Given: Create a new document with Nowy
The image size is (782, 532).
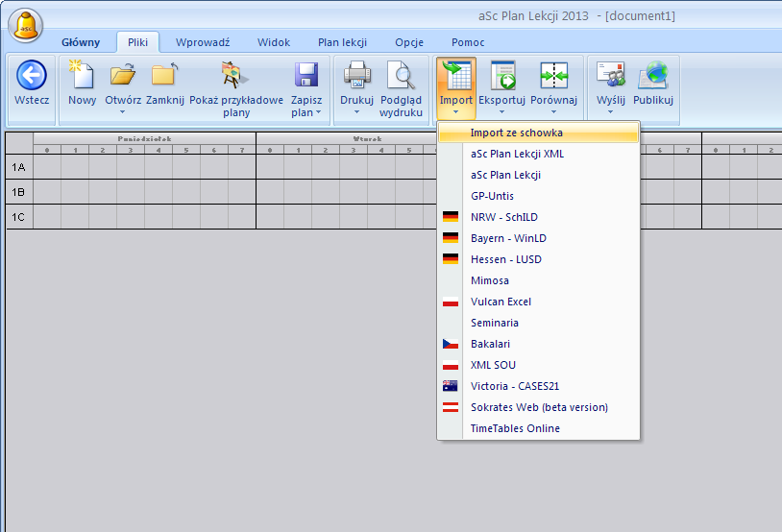Looking at the screenshot, I should pyautogui.click(x=83, y=76).
